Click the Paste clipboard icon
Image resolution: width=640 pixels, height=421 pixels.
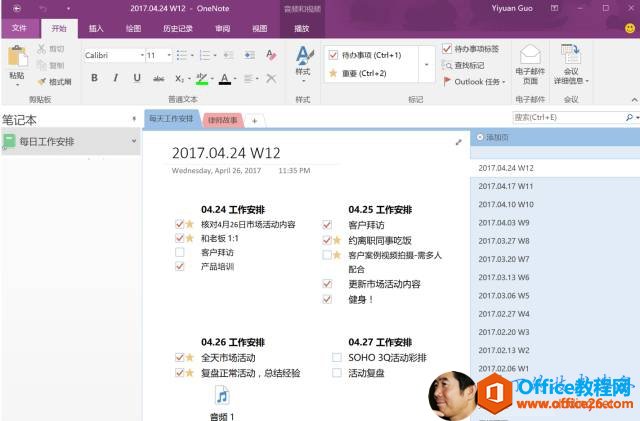[18, 56]
